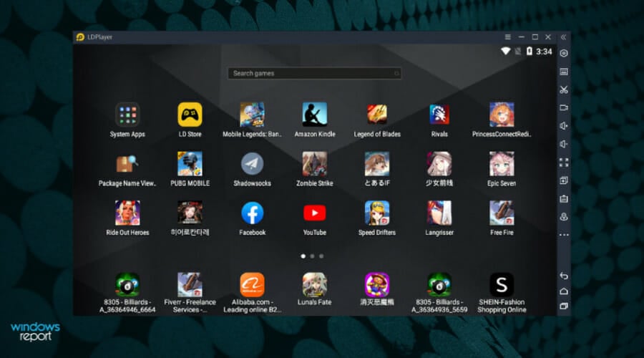Open 8305 Billiards A_36364946_6664 suggestion
The image size is (644, 358).
click(127, 285)
